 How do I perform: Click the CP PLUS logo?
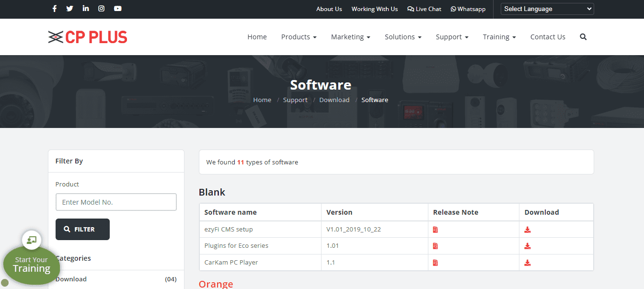pyautogui.click(x=88, y=36)
